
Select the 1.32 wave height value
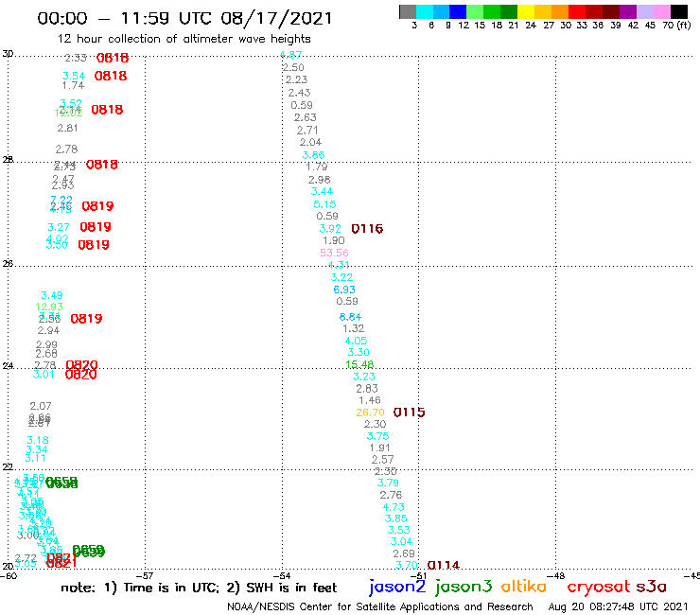coord(353,328)
